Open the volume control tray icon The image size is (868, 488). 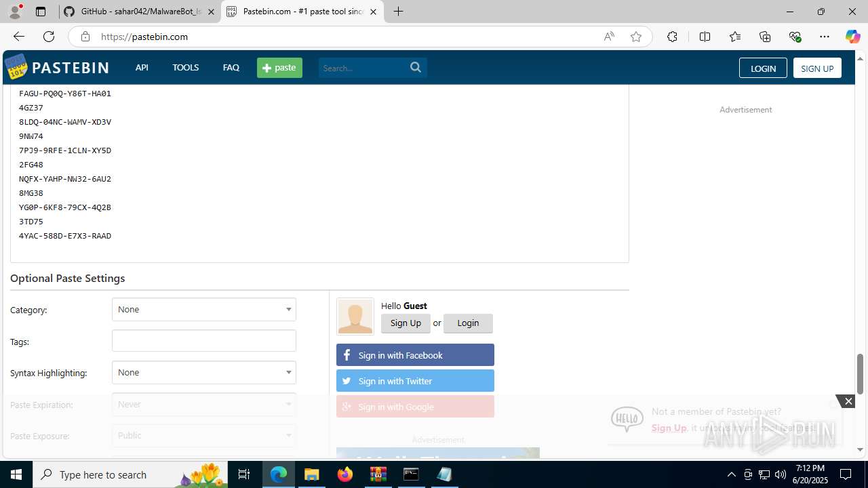tap(781, 474)
